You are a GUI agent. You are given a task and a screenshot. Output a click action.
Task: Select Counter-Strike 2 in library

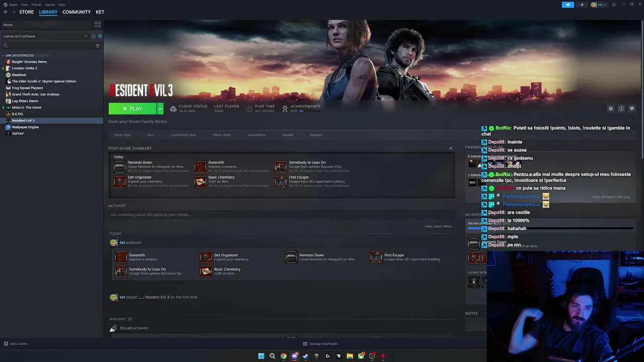tap(24, 68)
